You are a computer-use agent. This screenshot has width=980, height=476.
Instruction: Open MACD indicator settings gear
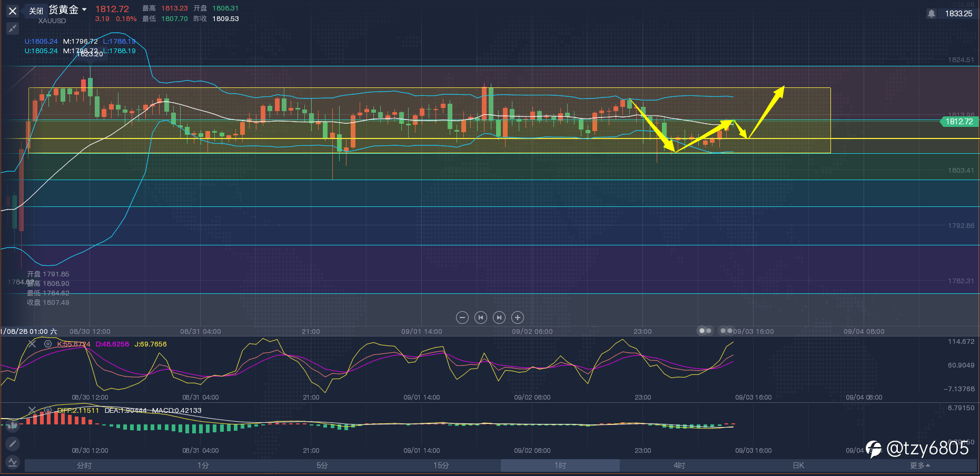48,410
